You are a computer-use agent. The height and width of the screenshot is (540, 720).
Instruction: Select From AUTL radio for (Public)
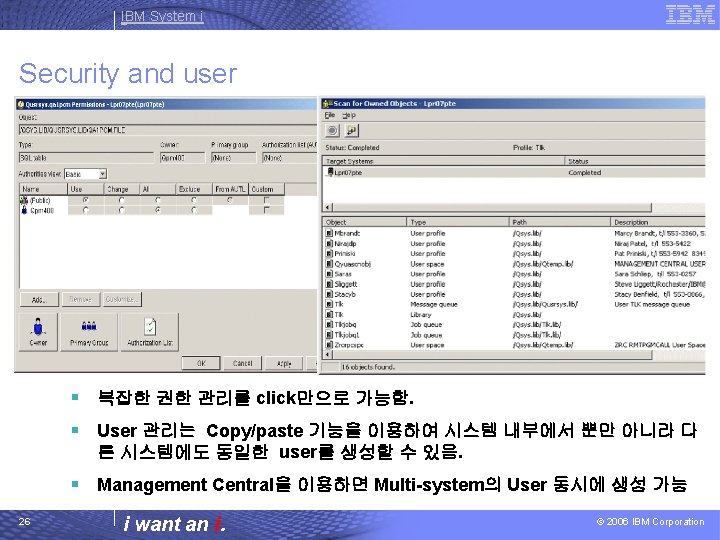(230, 200)
